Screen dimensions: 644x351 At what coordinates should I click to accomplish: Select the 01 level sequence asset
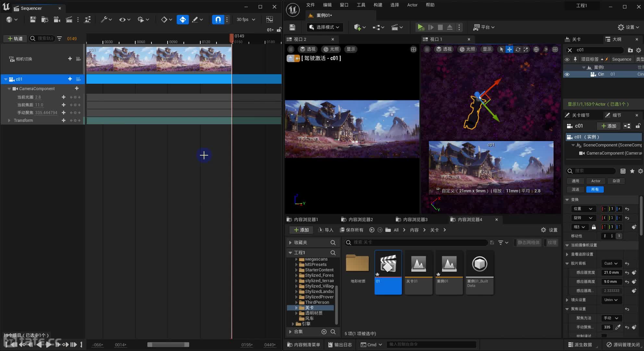coord(388,272)
